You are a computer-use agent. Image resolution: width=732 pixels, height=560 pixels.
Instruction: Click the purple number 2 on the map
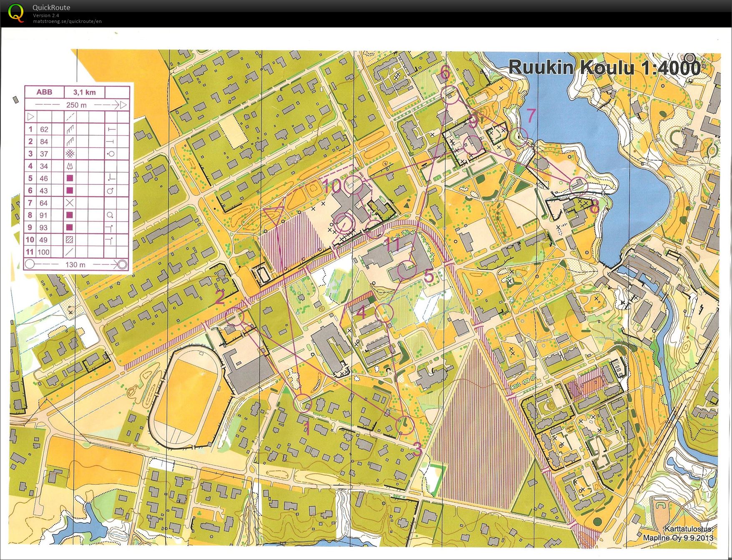220,297
